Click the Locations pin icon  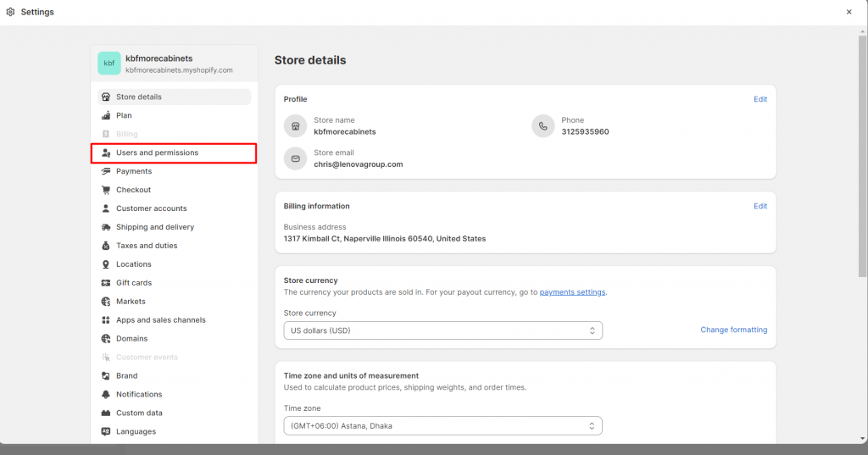pyautogui.click(x=106, y=264)
